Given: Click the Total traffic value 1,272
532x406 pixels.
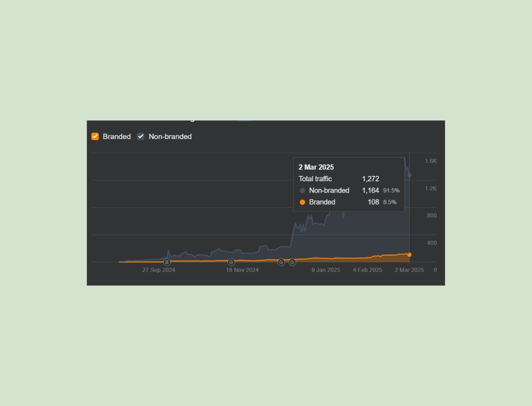Looking at the screenshot, I should (370, 179).
